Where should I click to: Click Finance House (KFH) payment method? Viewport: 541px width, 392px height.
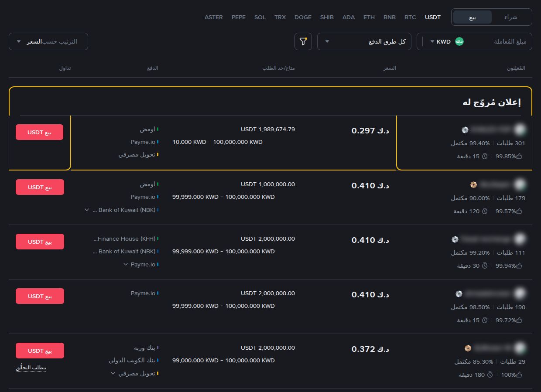pyautogui.click(x=124, y=239)
